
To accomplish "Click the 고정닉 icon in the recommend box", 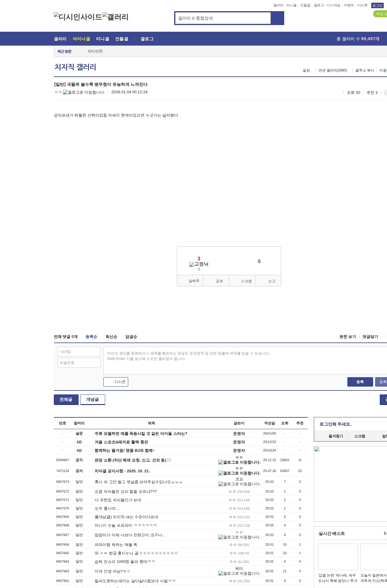I will (x=199, y=264).
